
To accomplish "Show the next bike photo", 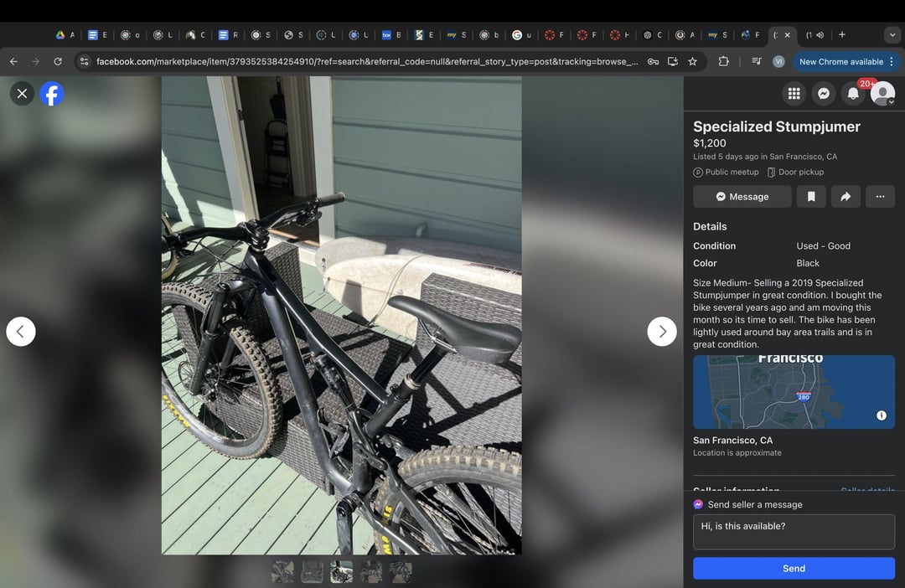I will [x=661, y=331].
